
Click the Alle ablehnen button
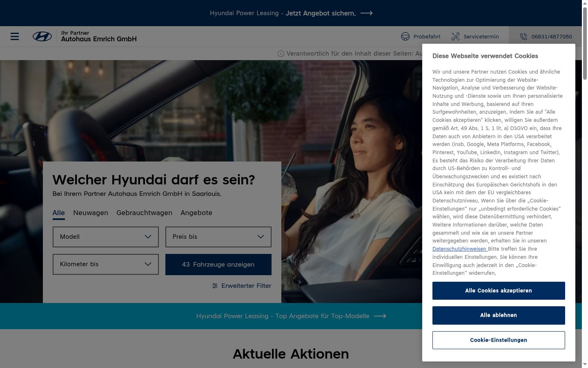click(499, 315)
